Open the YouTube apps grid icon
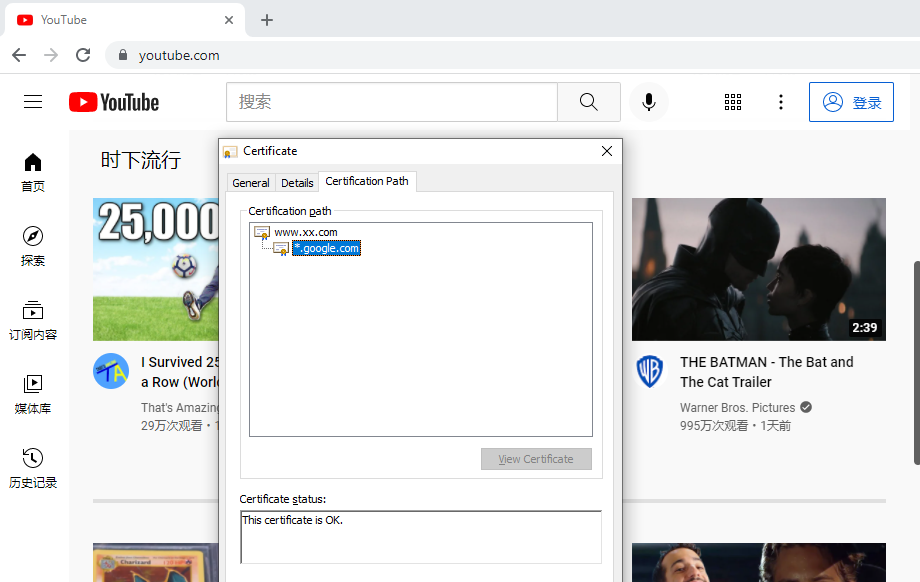The image size is (920, 582). 733,102
